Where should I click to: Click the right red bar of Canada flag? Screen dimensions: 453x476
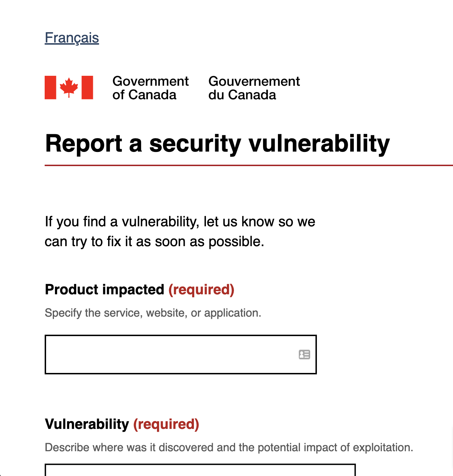click(x=87, y=87)
